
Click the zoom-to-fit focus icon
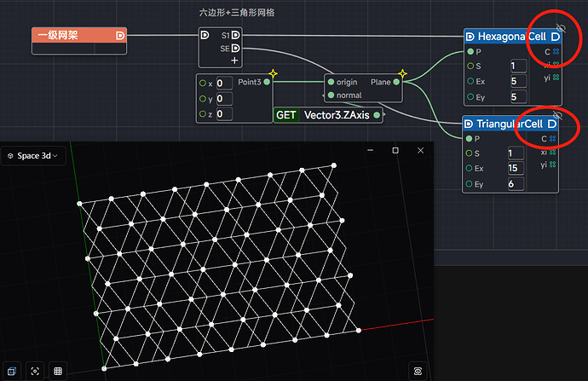pyautogui.click(x=35, y=371)
